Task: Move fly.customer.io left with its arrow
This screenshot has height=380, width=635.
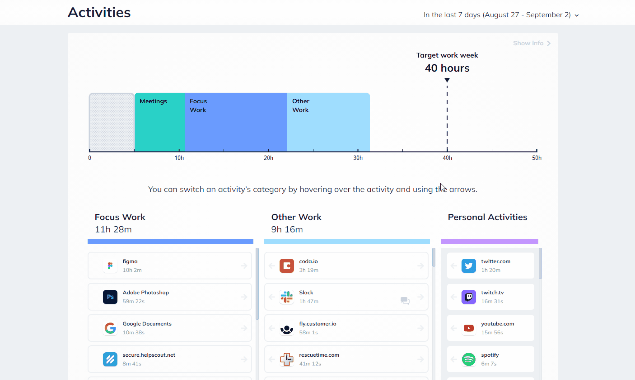Action: (272, 328)
